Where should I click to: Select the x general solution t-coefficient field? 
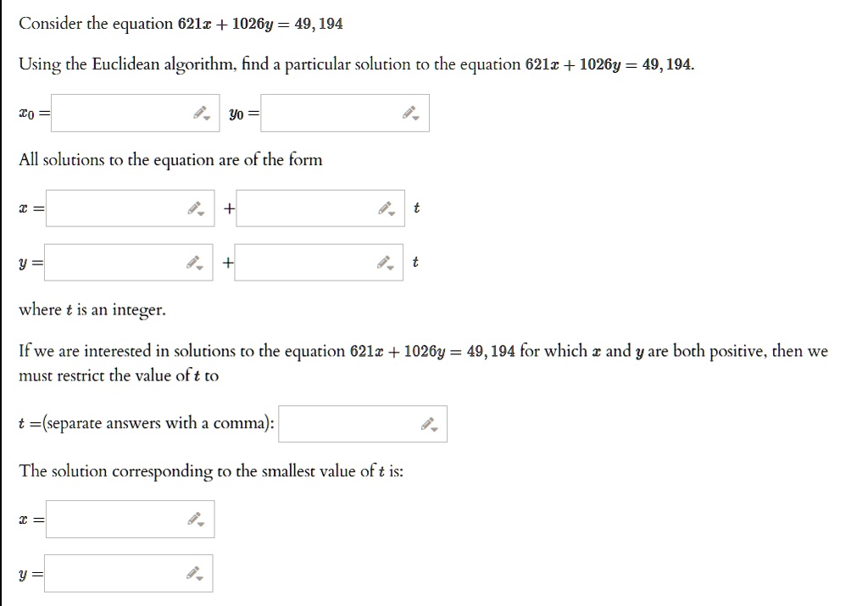(320, 208)
